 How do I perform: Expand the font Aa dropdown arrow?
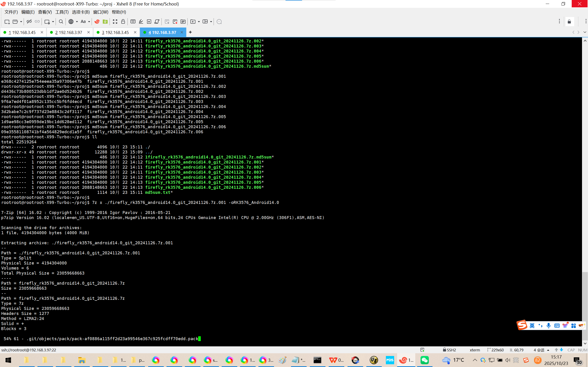coord(89,22)
